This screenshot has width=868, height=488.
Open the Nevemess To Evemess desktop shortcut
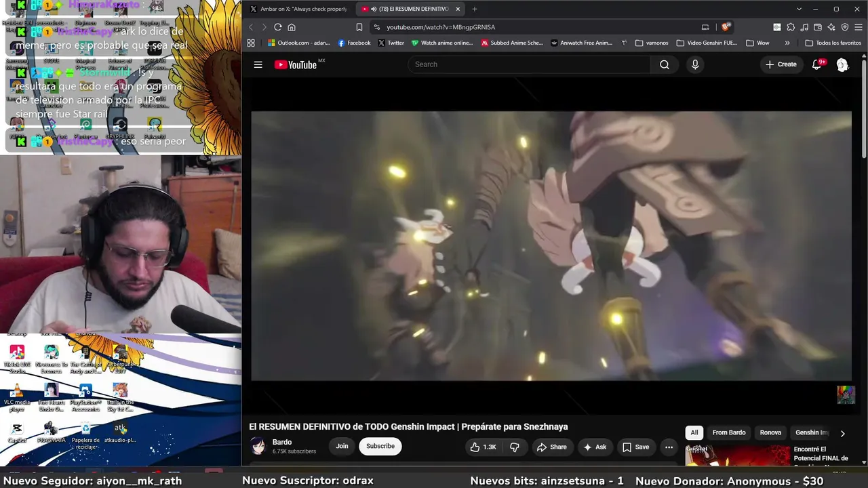pyautogui.click(x=52, y=359)
